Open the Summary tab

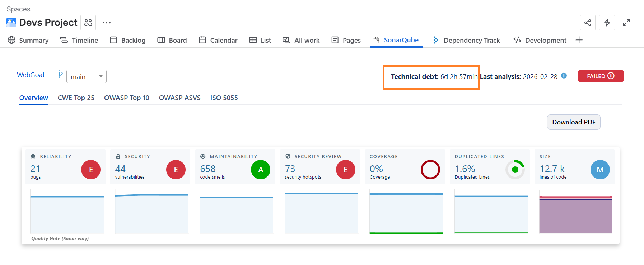tap(28, 40)
